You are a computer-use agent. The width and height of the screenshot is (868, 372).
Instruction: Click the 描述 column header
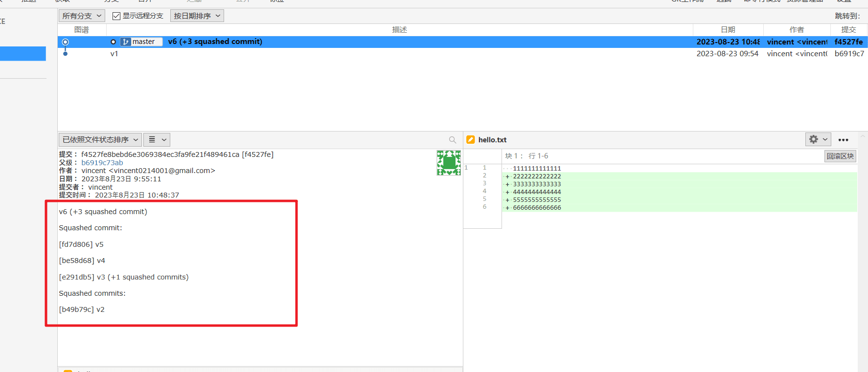point(399,30)
